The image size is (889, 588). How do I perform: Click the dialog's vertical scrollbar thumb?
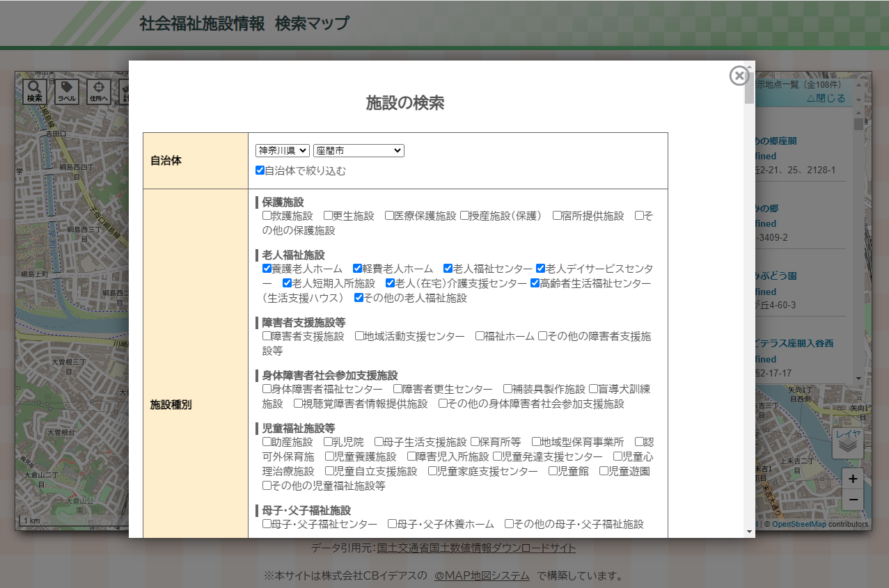click(x=749, y=87)
